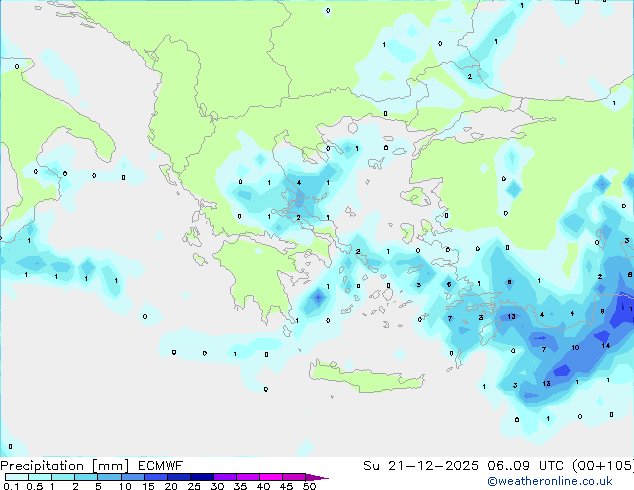Click the legend scale label '0.5'

(34, 486)
